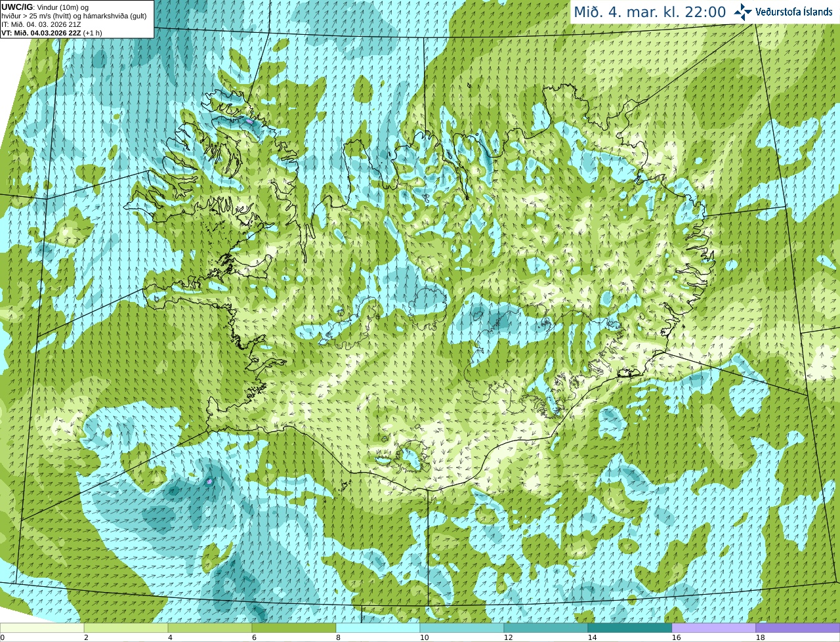The height and width of the screenshot is (642, 840).
Task: Click the Veðurstofa Íslands name text
Action: pyautogui.click(x=794, y=12)
